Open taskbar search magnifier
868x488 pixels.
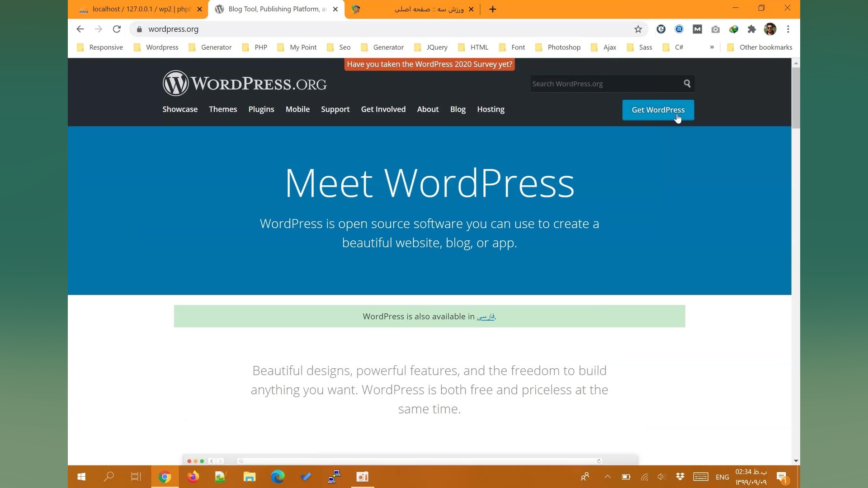[108, 477]
